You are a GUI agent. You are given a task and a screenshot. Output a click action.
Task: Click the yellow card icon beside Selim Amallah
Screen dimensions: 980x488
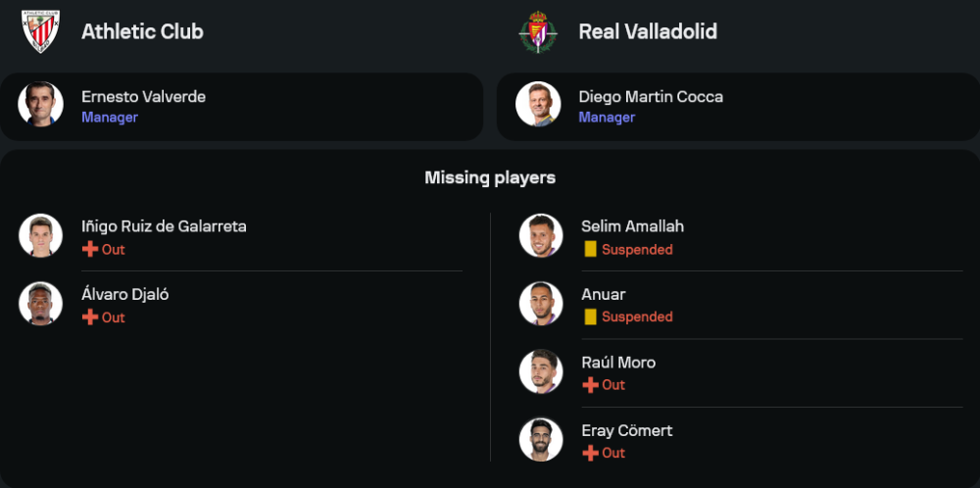[590, 250]
